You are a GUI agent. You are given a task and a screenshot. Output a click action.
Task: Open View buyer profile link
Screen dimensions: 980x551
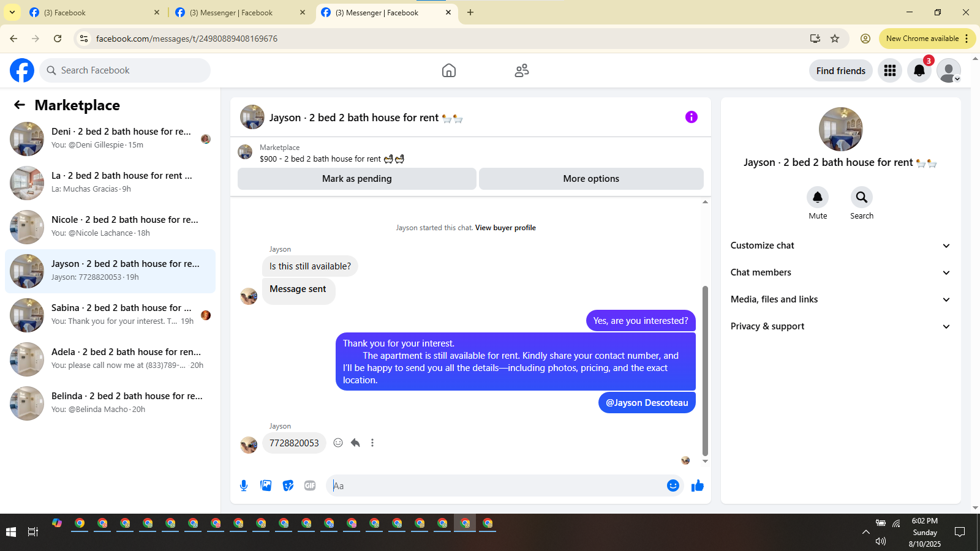(x=505, y=228)
